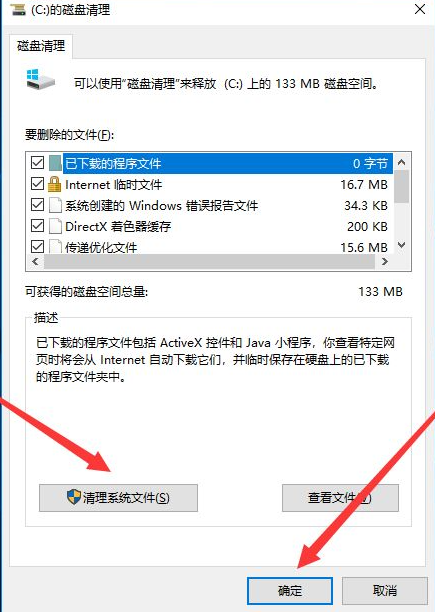Uncheck the 已下载的程序文件 checkbox

tap(37, 162)
